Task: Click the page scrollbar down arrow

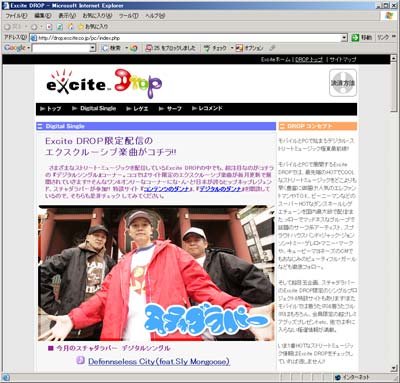Action: point(394,369)
